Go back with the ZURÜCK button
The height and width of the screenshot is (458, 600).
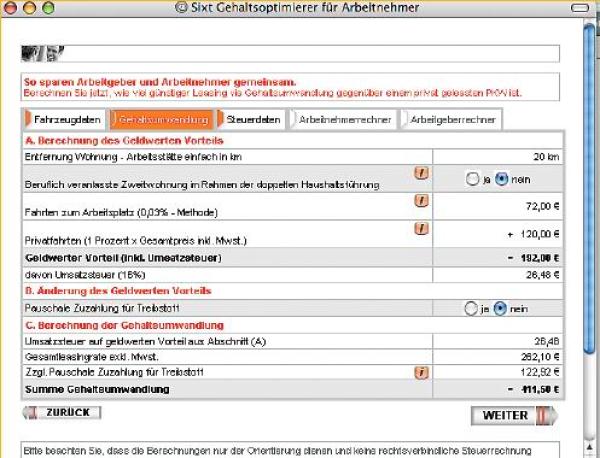pos(62,412)
